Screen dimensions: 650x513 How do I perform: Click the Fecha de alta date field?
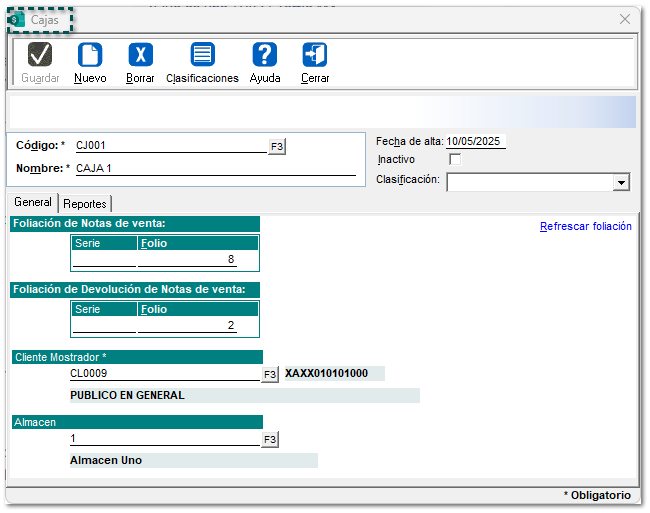coord(475,141)
